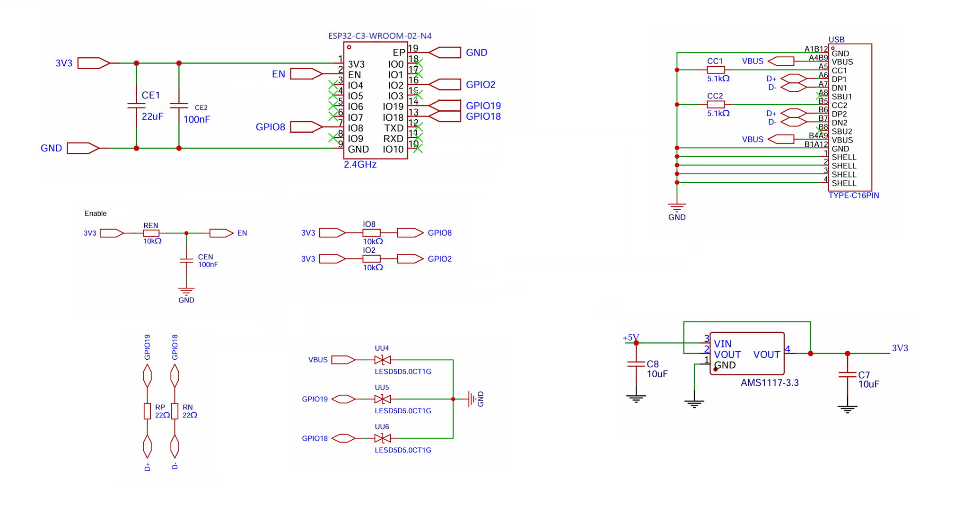The height and width of the screenshot is (506, 980).
Task: Click the '3V3' label at regulator output
Action: pos(900,348)
